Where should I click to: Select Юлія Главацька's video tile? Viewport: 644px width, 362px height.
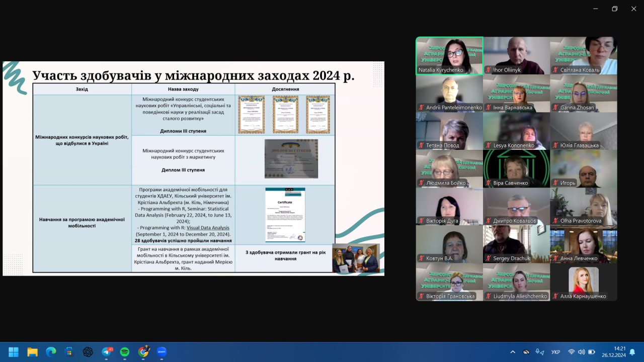coord(584,131)
